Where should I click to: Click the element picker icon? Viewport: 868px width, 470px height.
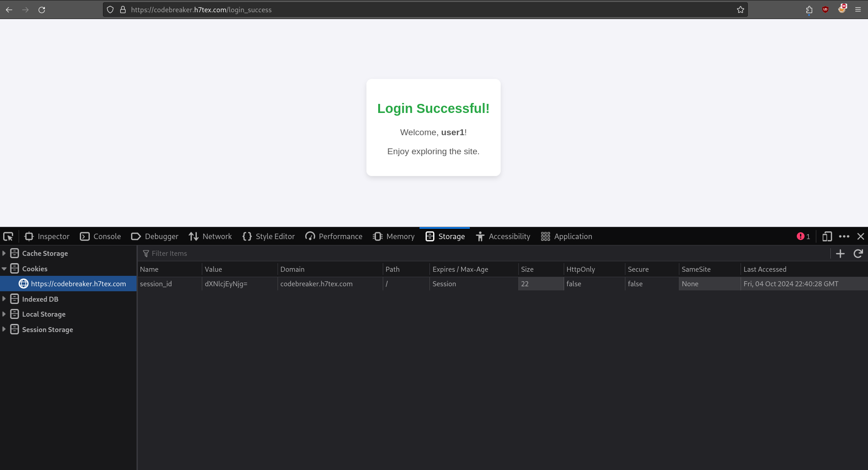[8, 236]
